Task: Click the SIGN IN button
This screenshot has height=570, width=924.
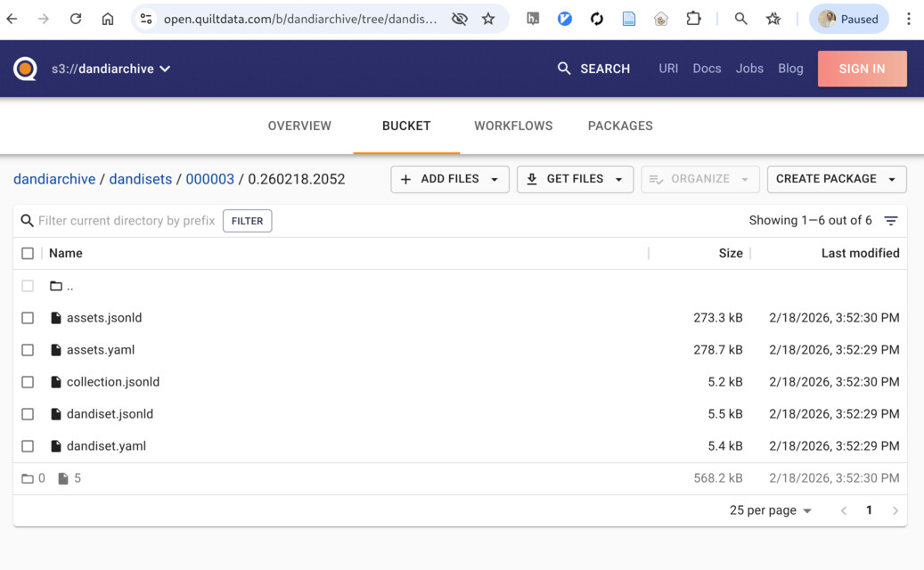Action: (x=862, y=69)
